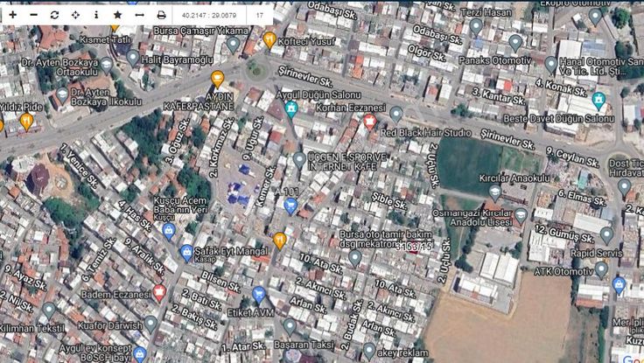The image size is (644, 363).
Task: Open the Etiket AVM shopping marker
Action: pos(258,295)
